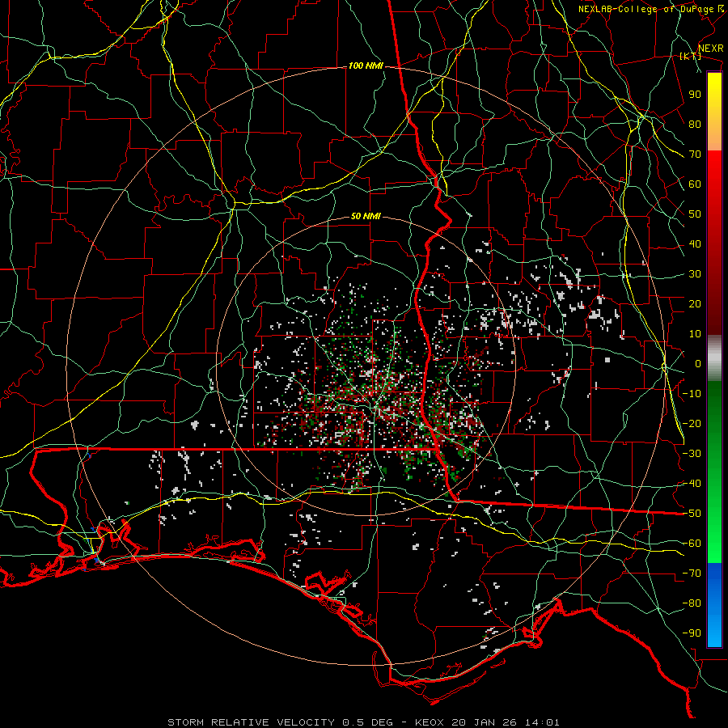Select the gray zero band of the color bar
Image resolution: width=728 pixels, height=728 pixels.
(x=714, y=358)
